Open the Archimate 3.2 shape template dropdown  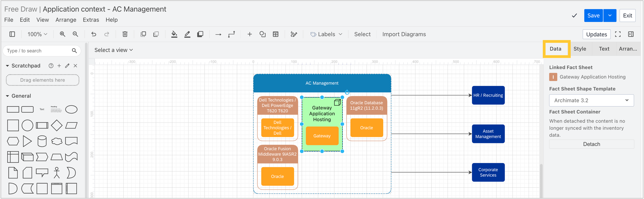tap(591, 100)
